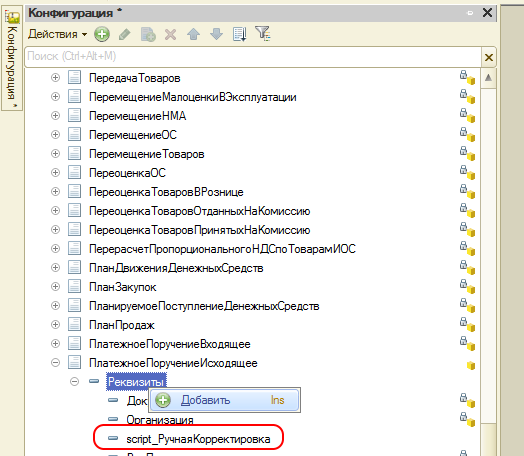This screenshot has height=456, width=524.
Task: Expand the ПланПродаж node
Action: click(x=55, y=325)
